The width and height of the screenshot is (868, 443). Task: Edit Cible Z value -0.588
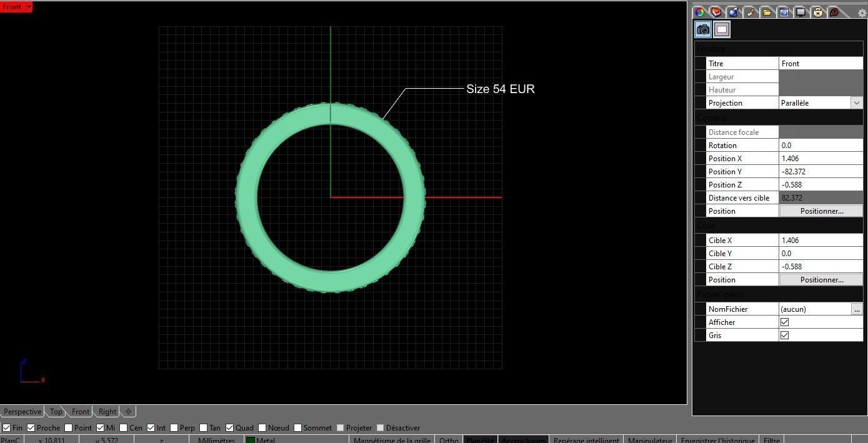[x=821, y=267]
